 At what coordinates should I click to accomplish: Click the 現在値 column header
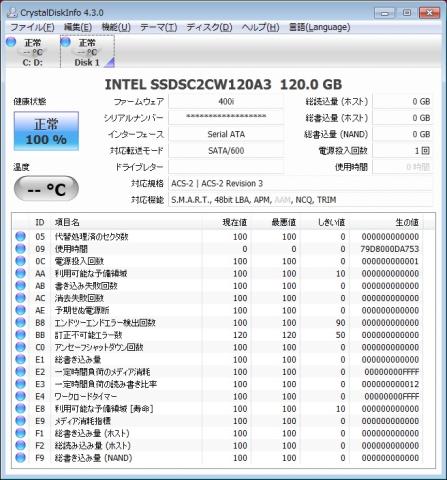[x=226, y=222]
